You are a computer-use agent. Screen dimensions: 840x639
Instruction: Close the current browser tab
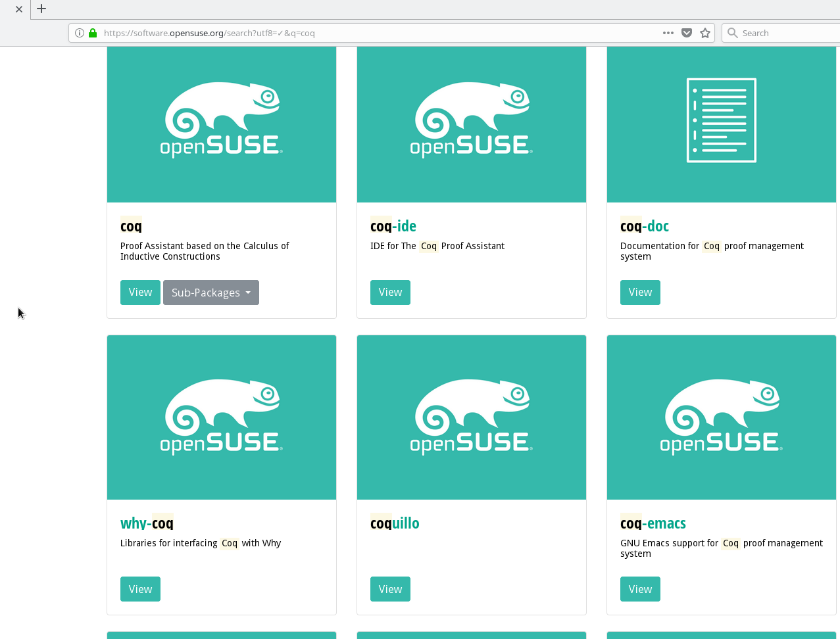pos(19,9)
